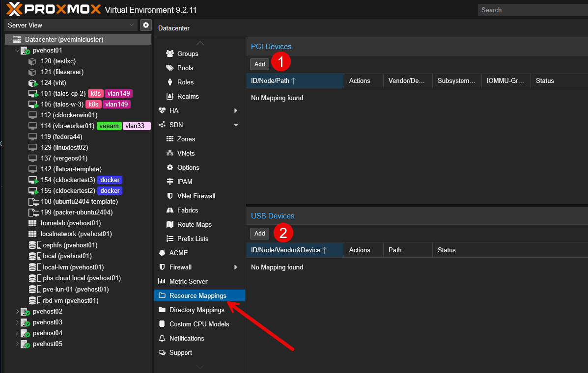
Task: Click the PCI Subsystem... column header
Action: tap(457, 81)
